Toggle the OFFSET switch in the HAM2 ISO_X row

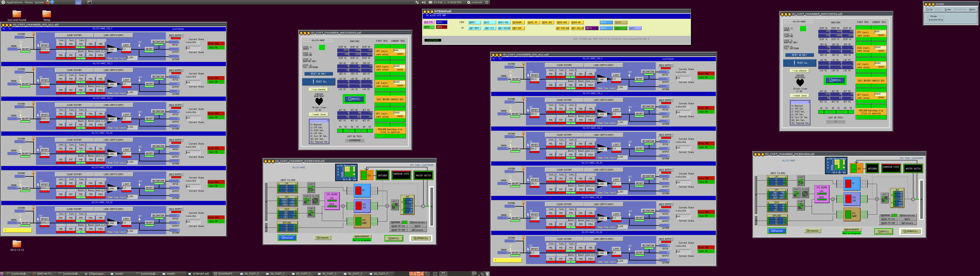coord(45,45)
